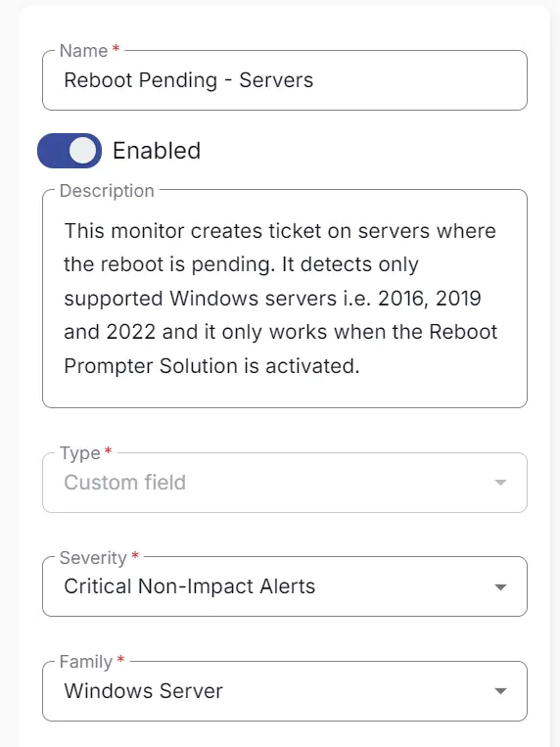This screenshot has width=560, height=747.
Task: Click the Name input field
Action: pos(285,80)
